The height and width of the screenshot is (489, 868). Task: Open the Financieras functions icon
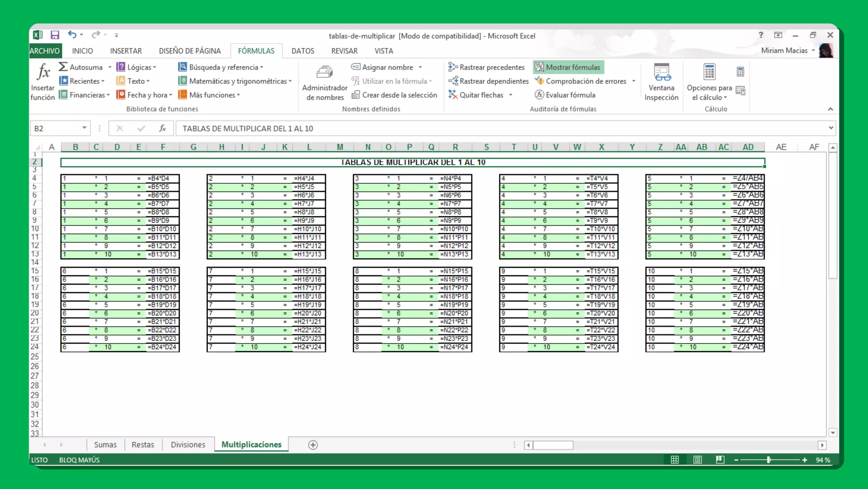pos(63,95)
